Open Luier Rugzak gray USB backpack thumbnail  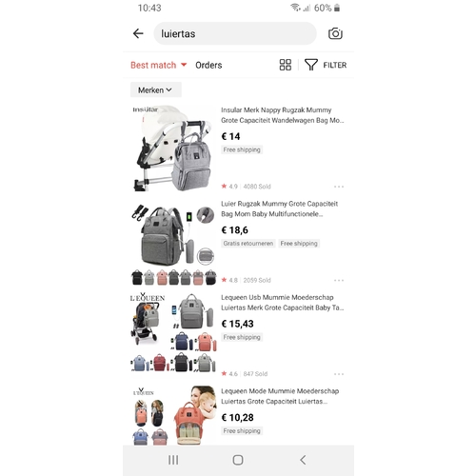tap(173, 242)
